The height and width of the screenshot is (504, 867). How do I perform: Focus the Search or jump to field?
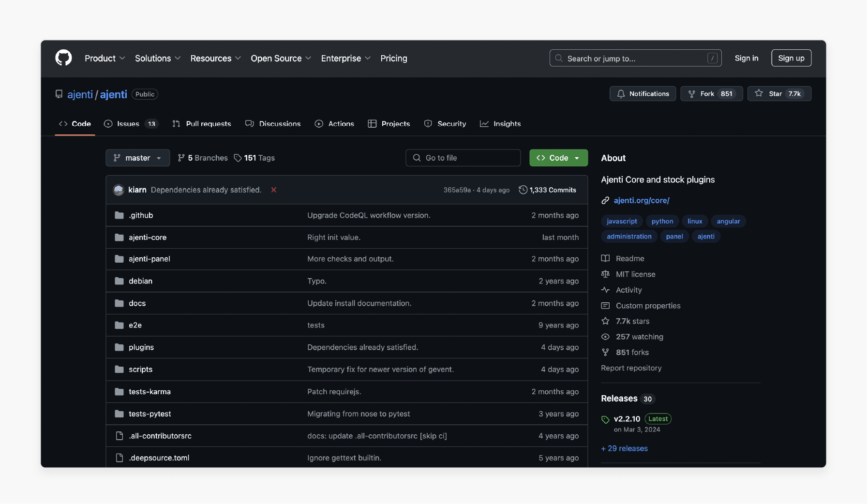tap(636, 58)
